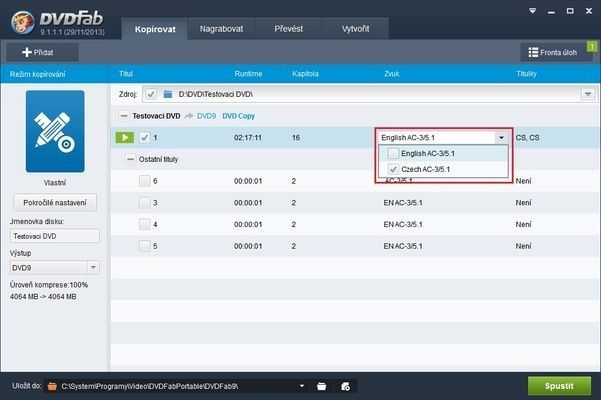Open the title bar dropdown menu arrow icon
Screen dimensions: 601x400
pos(532,11)
